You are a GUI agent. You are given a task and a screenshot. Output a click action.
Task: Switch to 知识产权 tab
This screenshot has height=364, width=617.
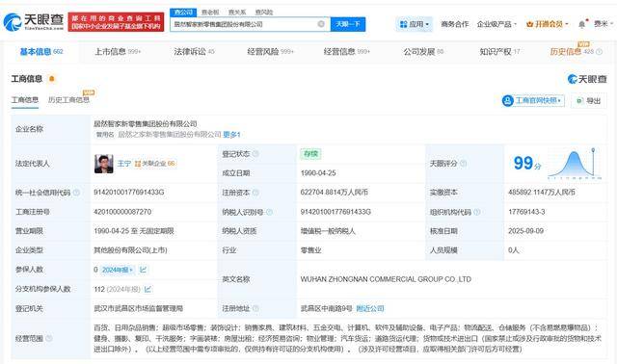[499, 51]
